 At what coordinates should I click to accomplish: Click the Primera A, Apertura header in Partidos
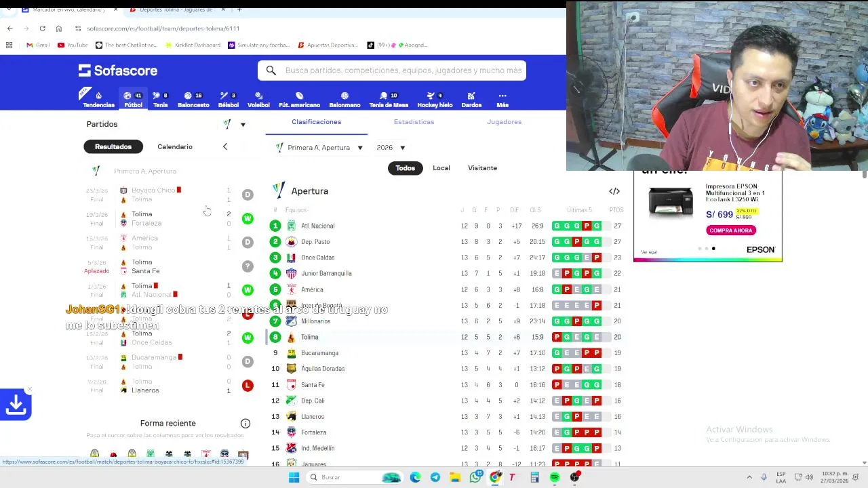click(x=145, y=171)
